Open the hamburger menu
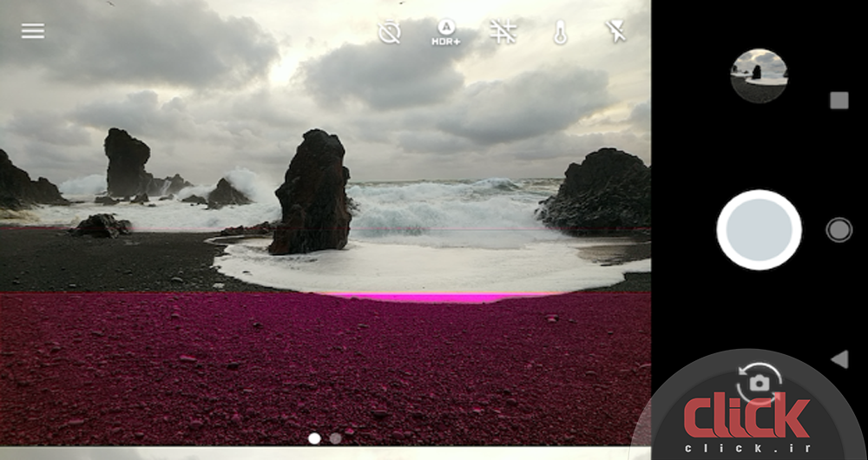 click(33, 30)
